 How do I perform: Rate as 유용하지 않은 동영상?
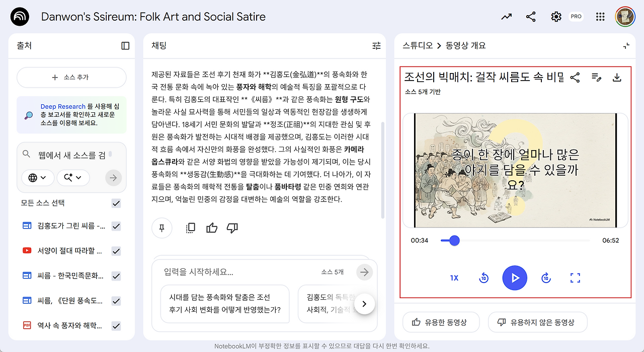coord(537,322)
